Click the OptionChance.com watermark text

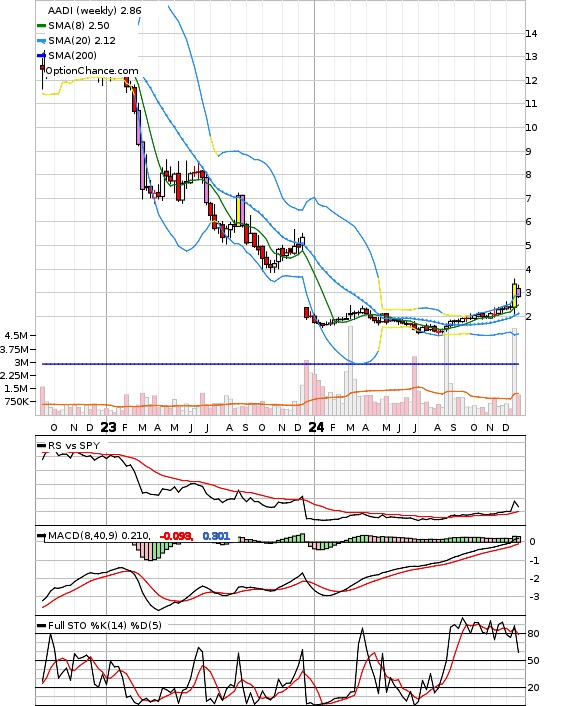(92, 71)
